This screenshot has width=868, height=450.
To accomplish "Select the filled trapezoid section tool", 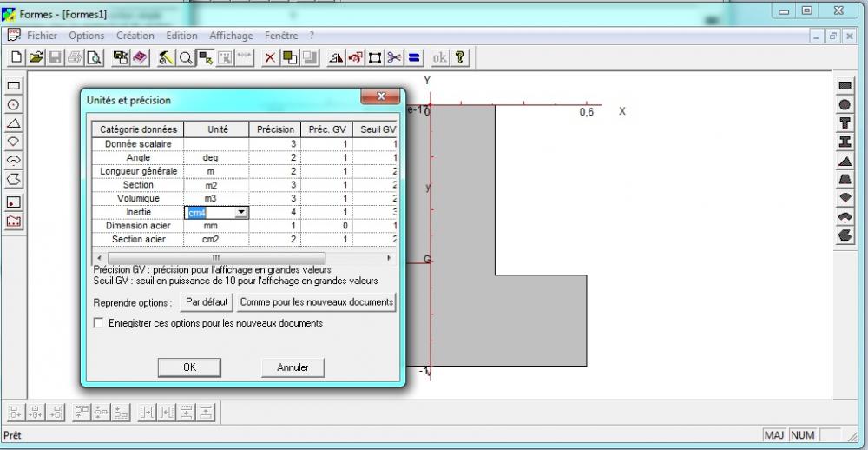I will click(x=845, y=180).
